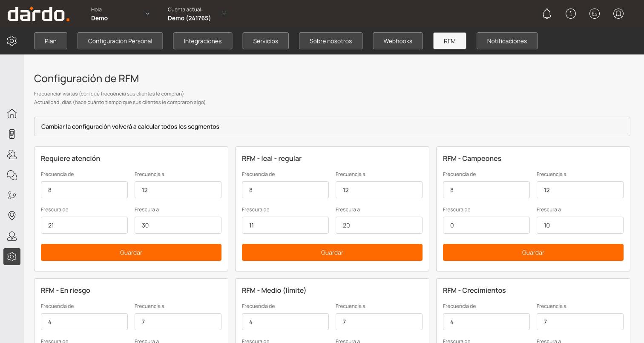Click the 'Cambiar la configuración volverá a calcular' notice
Viewport: 644px width, 343px height.
332,126
